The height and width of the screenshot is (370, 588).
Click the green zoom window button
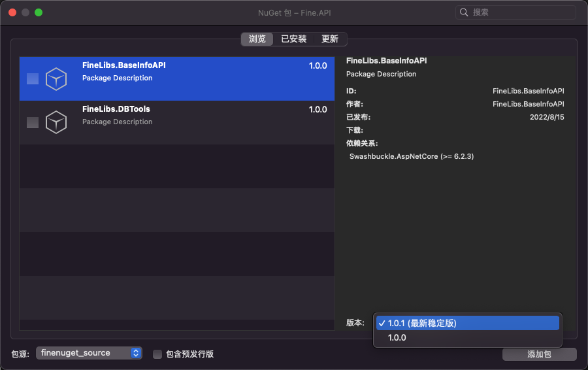click(39, 12)
